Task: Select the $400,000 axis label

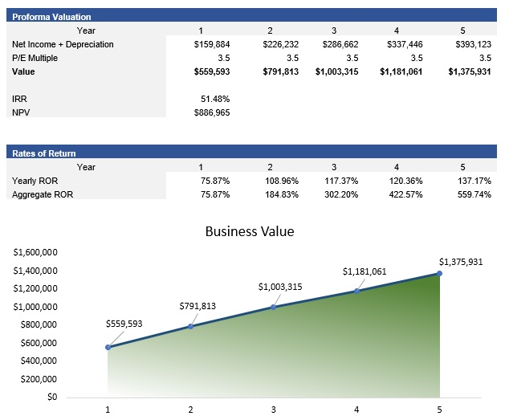Action: coord(39,361)
